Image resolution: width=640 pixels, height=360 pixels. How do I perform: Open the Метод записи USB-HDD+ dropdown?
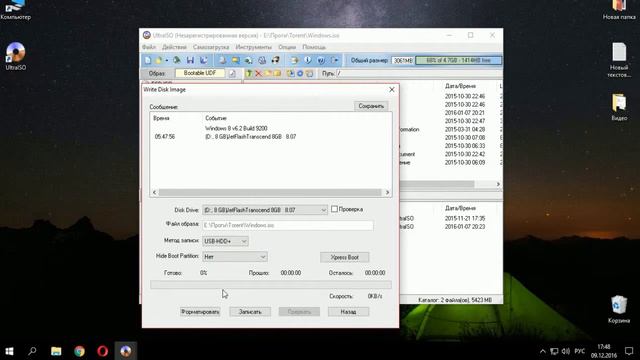[225, 241]
